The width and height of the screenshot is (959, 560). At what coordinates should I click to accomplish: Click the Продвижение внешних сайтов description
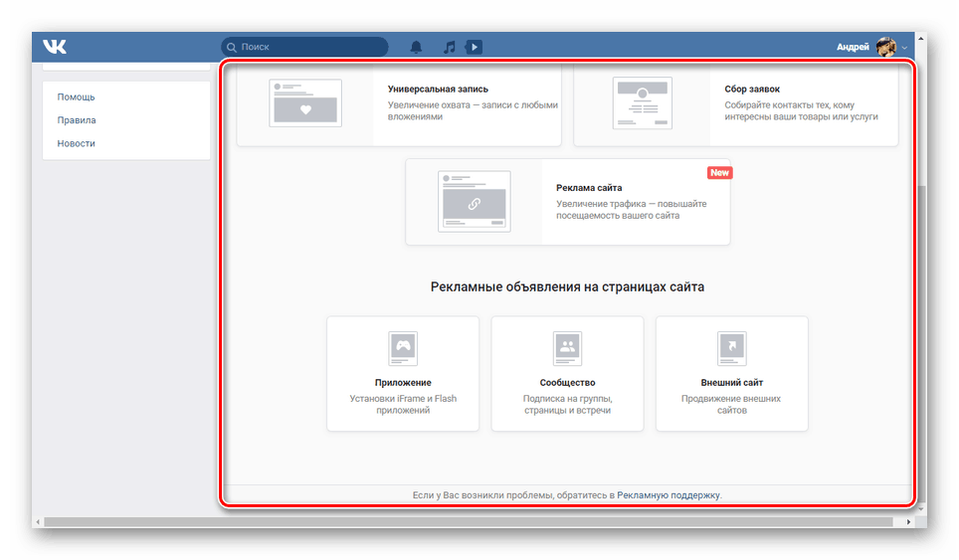pos(731,404)
